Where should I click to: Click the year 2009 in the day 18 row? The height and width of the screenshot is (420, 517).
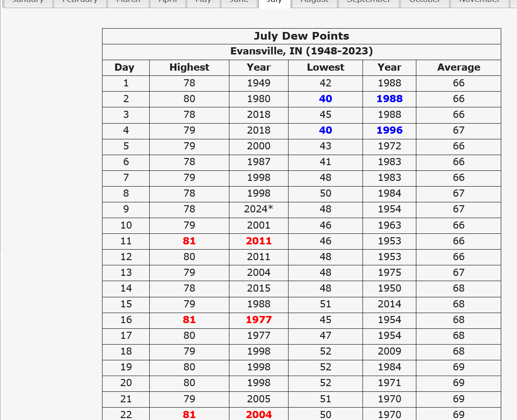pos(389,351)
